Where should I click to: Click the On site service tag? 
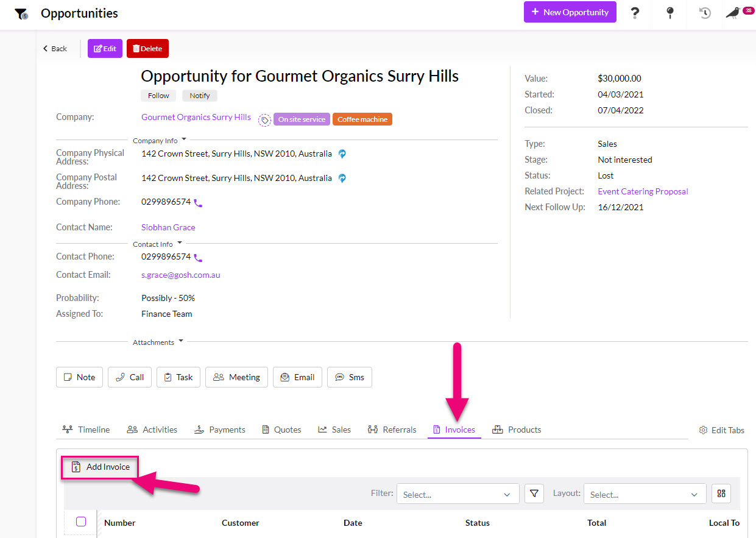pyautogui.click(x=302, y=119)
